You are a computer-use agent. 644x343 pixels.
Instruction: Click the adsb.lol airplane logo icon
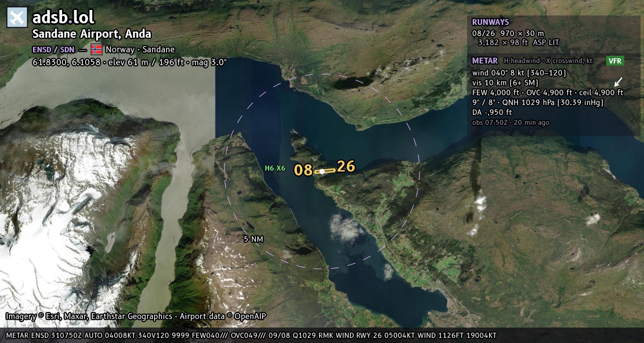[17, 18]
